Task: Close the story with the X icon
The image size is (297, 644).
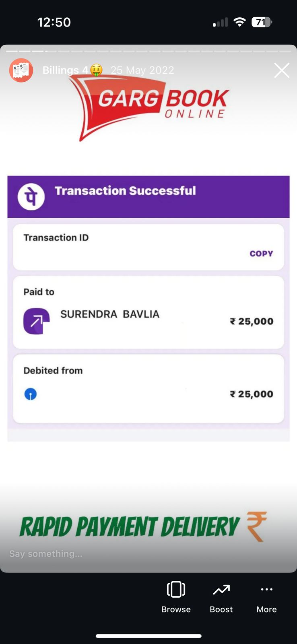Action: coord(282,70)
